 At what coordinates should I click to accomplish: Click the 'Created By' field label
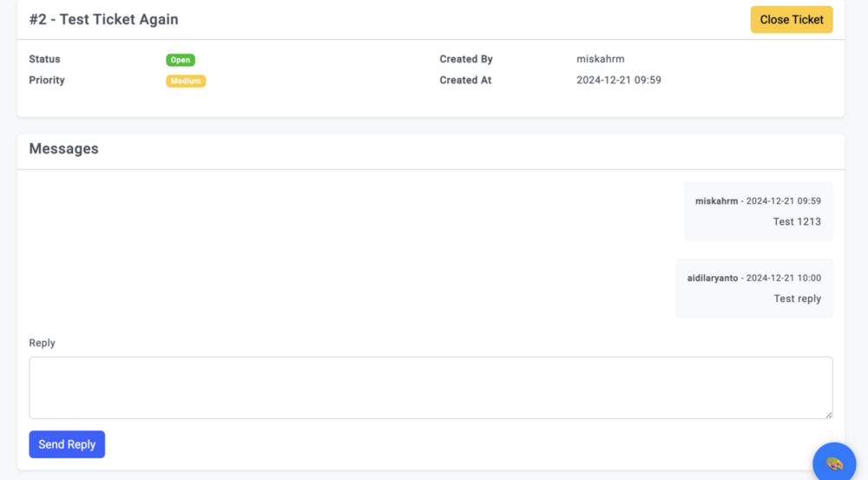coord(466,59)
